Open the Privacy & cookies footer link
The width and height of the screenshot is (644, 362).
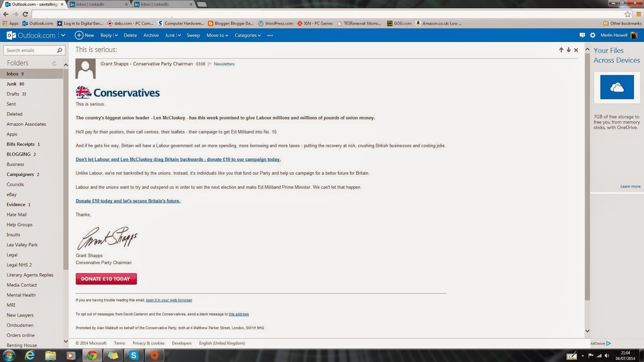coord(149,343)
